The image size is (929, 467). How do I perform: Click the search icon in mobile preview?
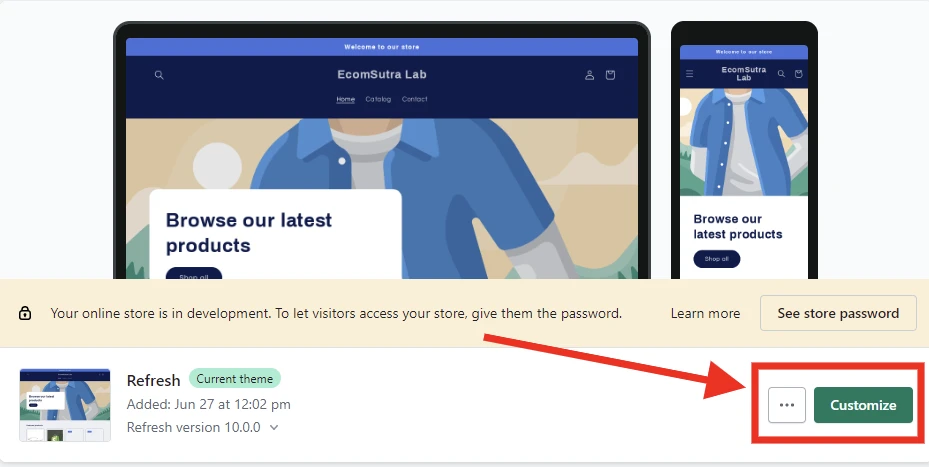[x=781, y=74]
